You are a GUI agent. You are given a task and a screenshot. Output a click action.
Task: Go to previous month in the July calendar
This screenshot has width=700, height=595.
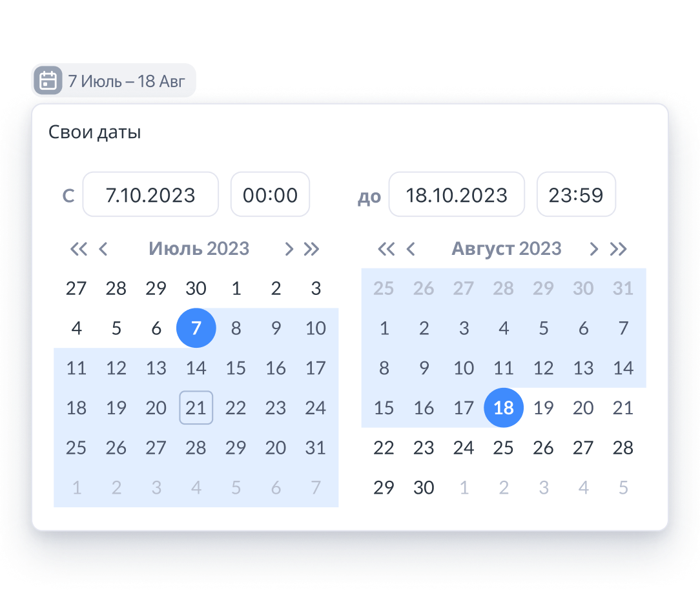point(103,249)
